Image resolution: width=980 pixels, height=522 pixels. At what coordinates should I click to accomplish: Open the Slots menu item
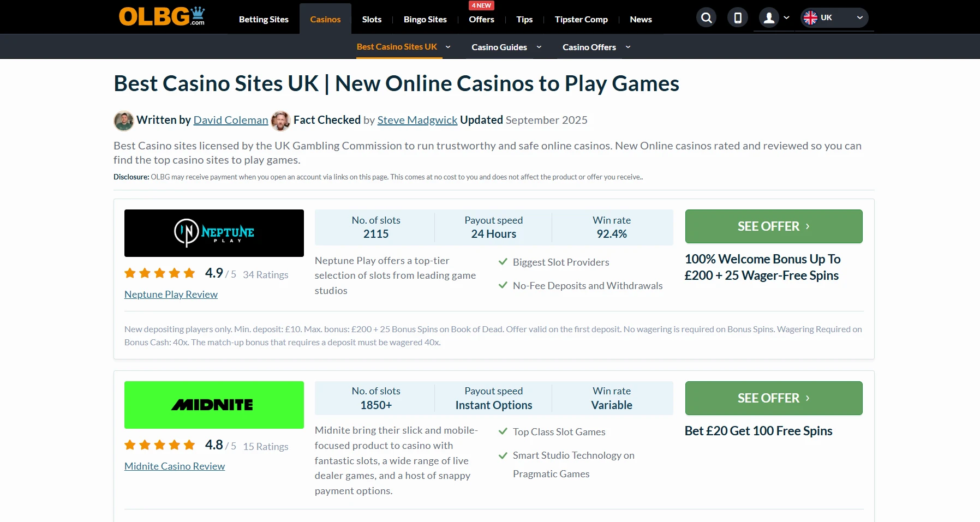(372, 20)
